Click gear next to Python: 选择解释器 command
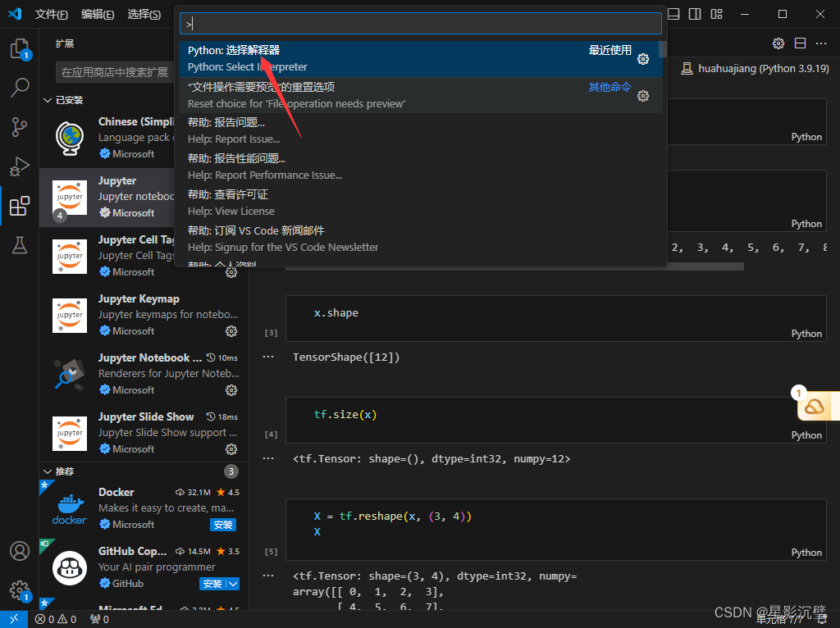This screenshot has width=840, height=628. coord(643,59)
